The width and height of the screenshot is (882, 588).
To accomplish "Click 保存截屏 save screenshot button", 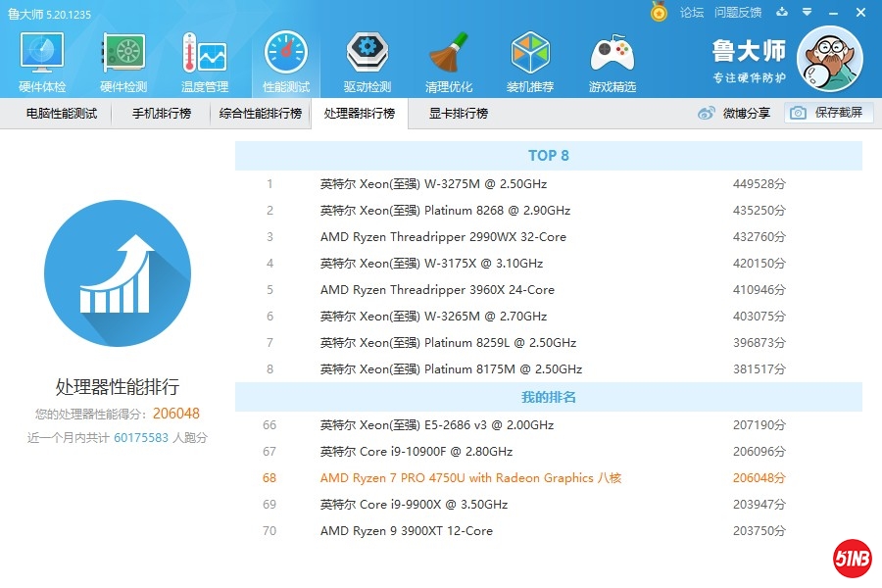I will point(828,113).
